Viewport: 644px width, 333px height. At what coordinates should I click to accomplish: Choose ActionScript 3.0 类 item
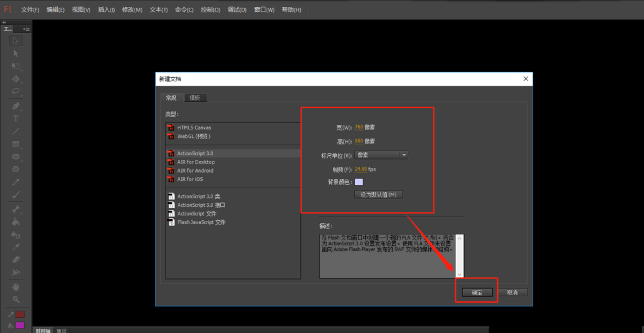click(233, 196)
